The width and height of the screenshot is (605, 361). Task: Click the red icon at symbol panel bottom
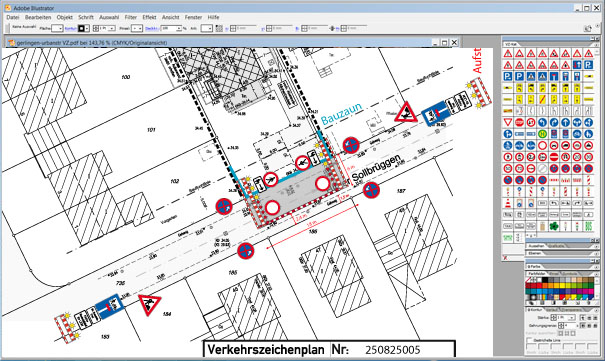pos(505,258)
